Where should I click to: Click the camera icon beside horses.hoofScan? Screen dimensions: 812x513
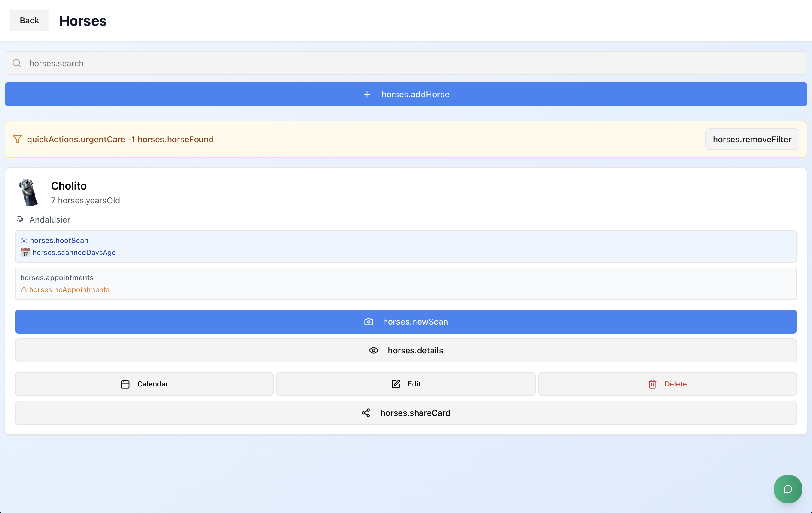[24, 241]
